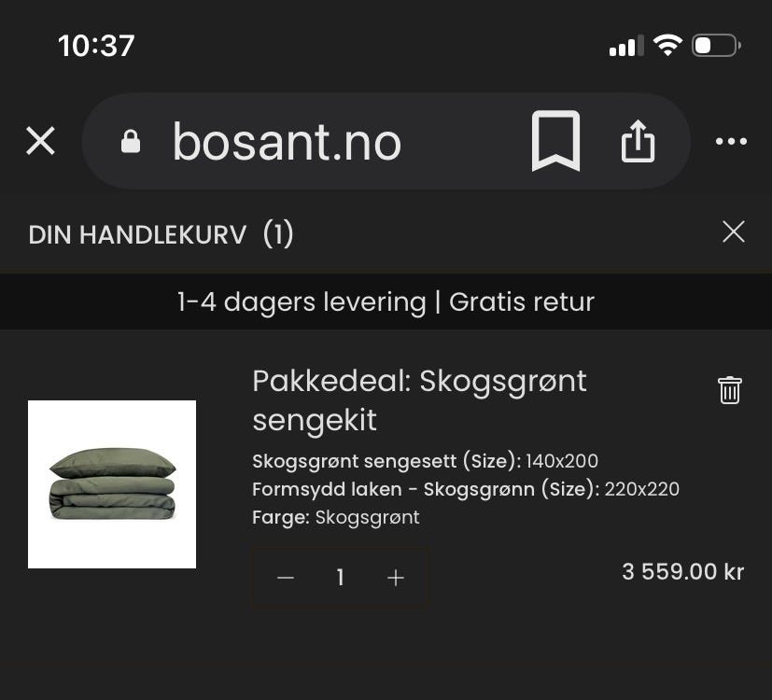Tap the cellular signal bars
Image resolution: width=772 pixels, height=700 pixels.
(626, 46)
